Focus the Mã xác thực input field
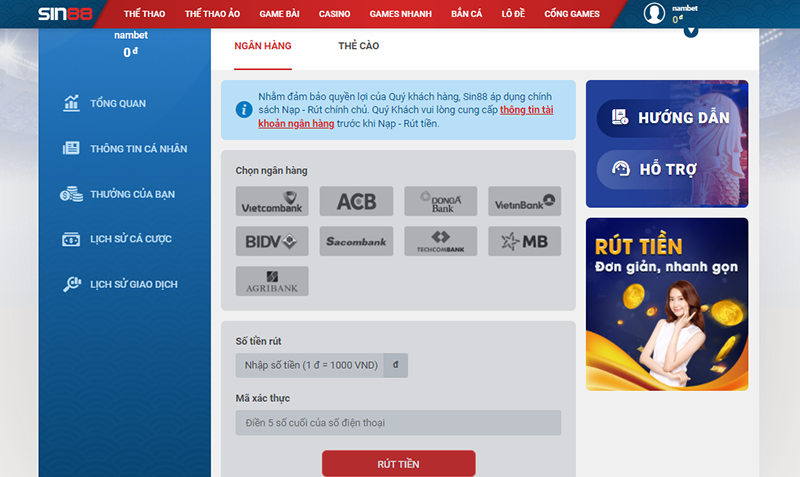 [x=398, y=422]
